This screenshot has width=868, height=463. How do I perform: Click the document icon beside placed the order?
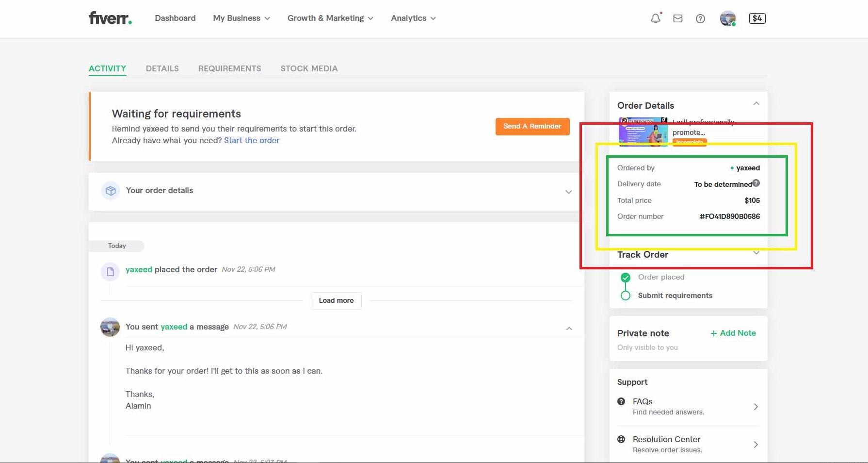(x=110, y=271)
